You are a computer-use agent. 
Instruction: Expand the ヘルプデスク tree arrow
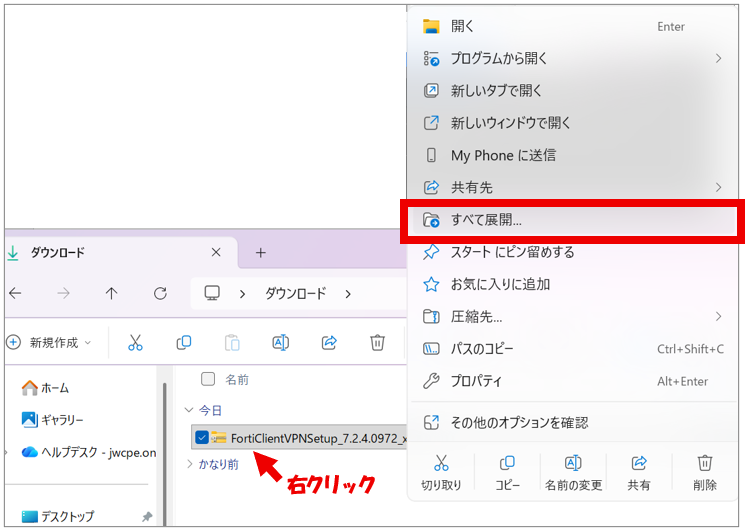click(x=7, y=452)
